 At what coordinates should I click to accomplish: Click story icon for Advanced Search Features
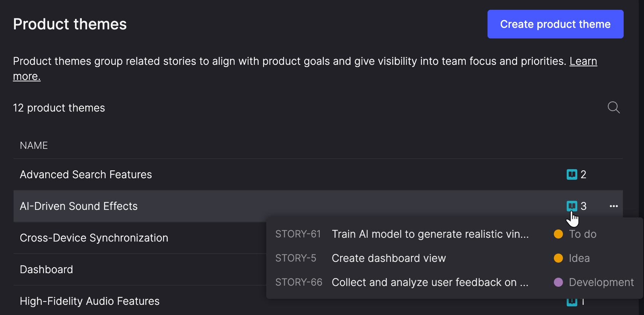click(x=572, y=174)
